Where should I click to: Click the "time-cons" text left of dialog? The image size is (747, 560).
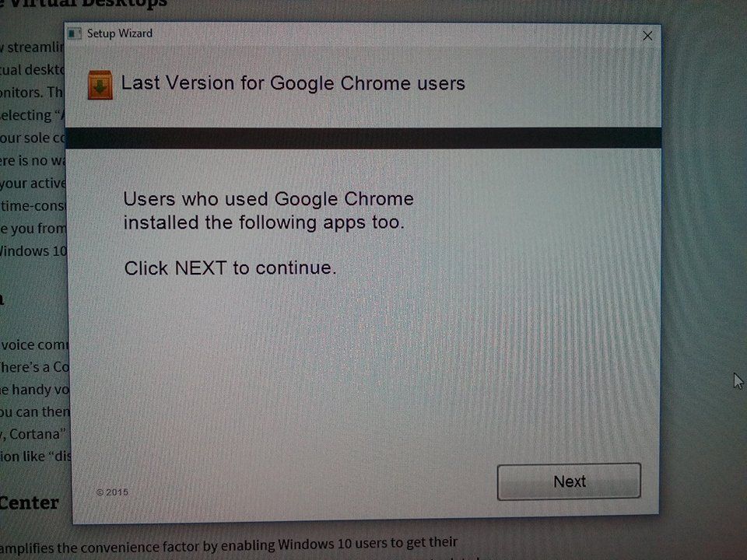pyautogui.click(x=33, y=205)
